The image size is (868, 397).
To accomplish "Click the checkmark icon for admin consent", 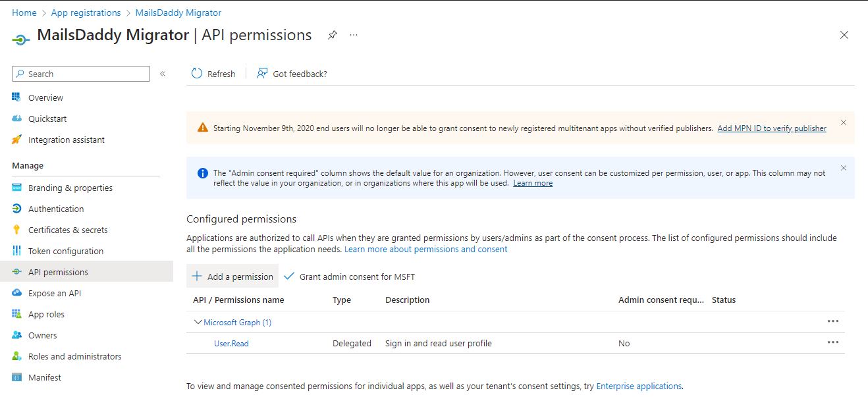I will pos(288,277).
